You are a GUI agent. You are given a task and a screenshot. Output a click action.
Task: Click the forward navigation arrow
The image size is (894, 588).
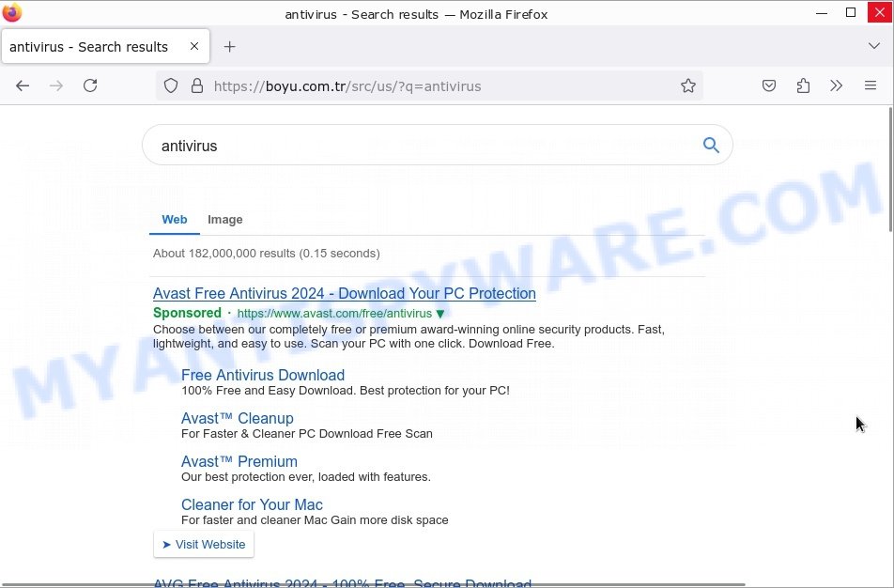tap(56, 86)
